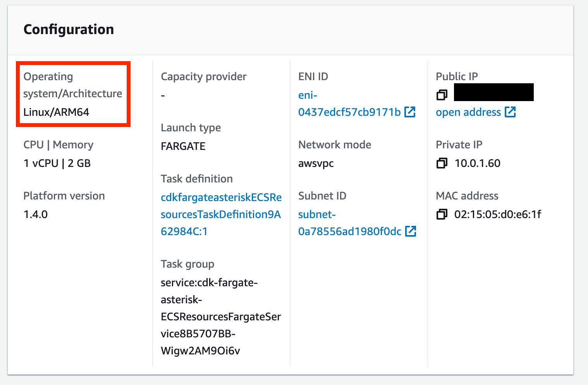
Task: Open the cdkfargateasterisk task definition link
Action: pos(221,214)
